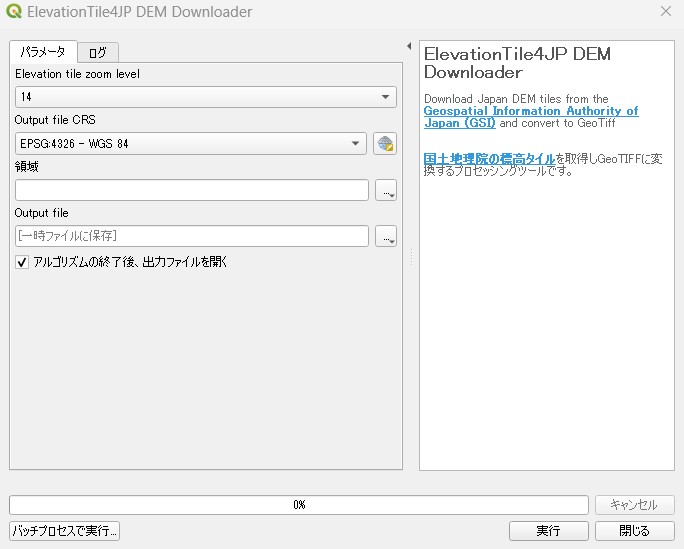
Task: Click the バッチプロセスで実行 button
Action: pos(65,531)
